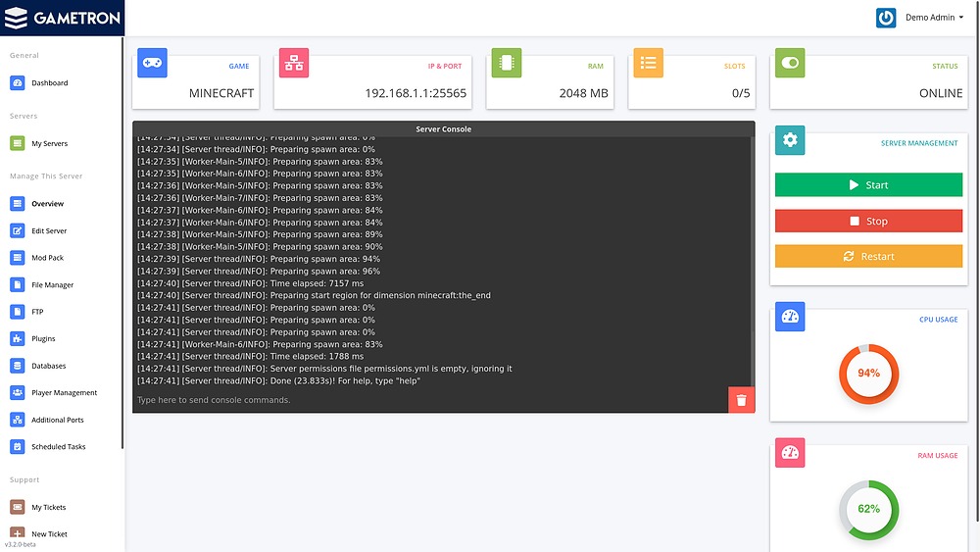Click the File Manager sidebar icon
Image resolution: width=980 pixels, height=552 pixels.
click(x=18, y=284)
